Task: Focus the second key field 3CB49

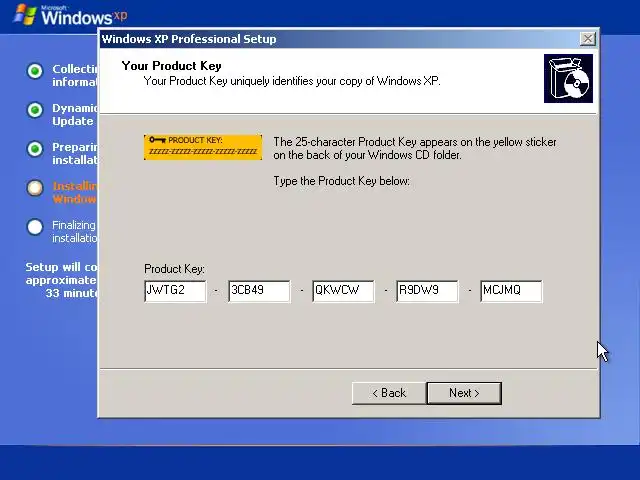Action: coord(260,291)
